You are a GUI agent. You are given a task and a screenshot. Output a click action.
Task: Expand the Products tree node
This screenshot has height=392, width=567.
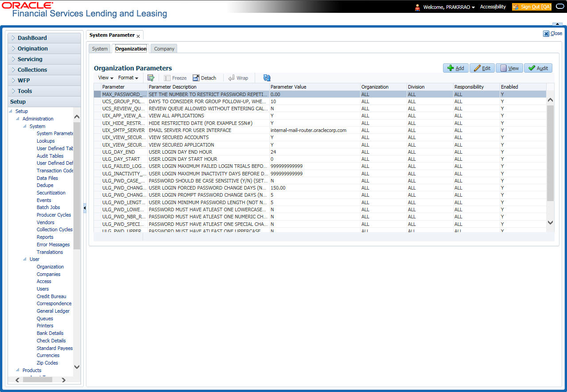[18, 370]
